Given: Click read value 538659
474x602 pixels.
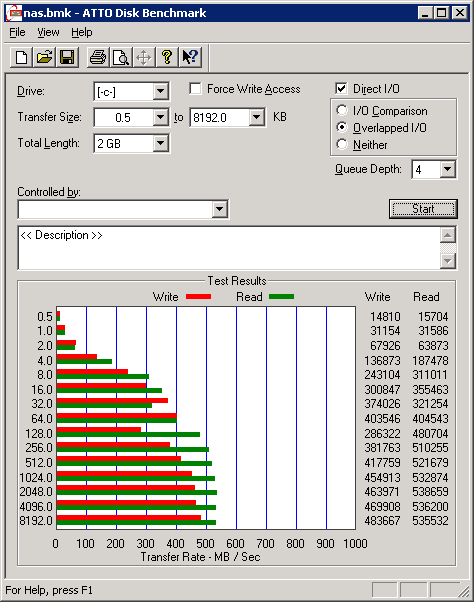Looking at the screenshot, I should click(x=430, y=491).
